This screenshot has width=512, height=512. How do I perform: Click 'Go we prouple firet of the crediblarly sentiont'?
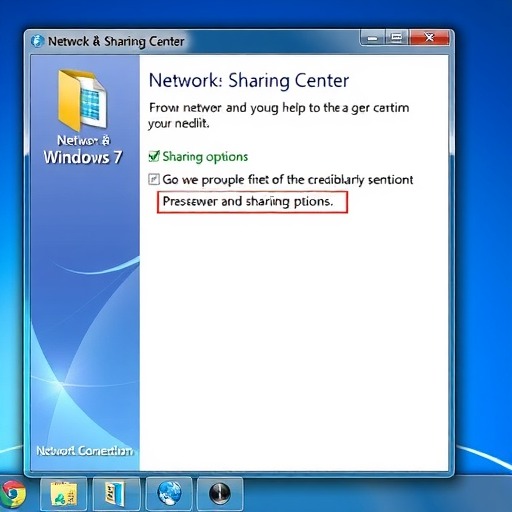288,180
